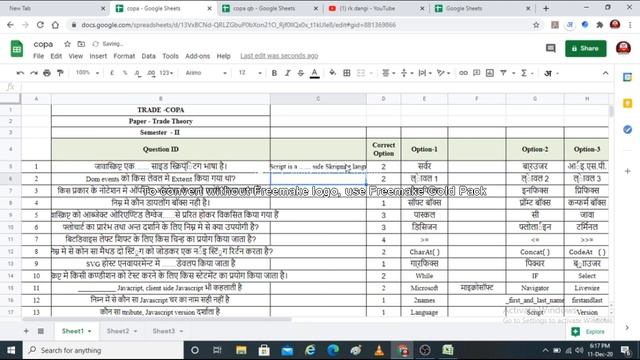
Task: Click the Move document folder icon
Action: pos(81,44)
